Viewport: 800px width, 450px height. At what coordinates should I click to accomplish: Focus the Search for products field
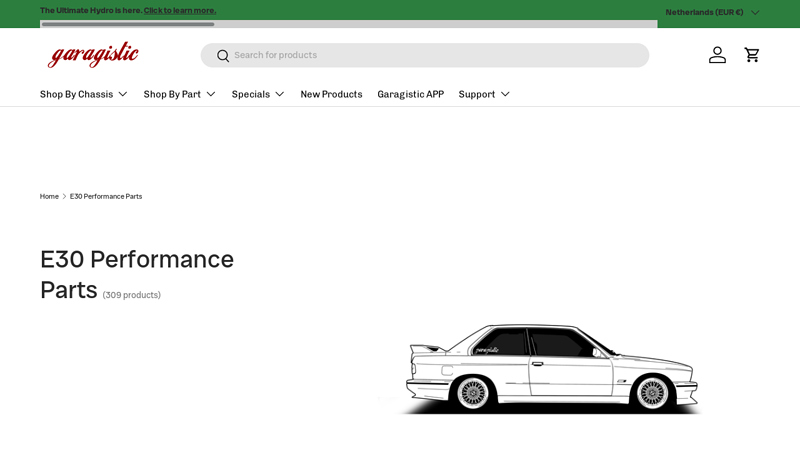[x=424, y=55]
